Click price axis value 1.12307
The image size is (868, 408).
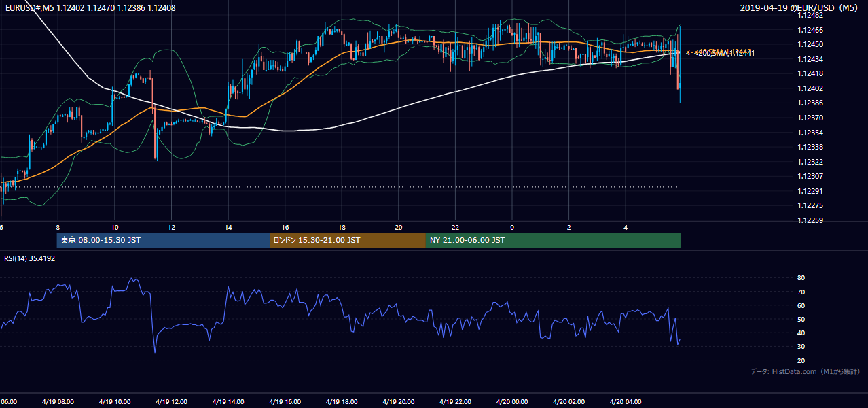tap(811, 176)
